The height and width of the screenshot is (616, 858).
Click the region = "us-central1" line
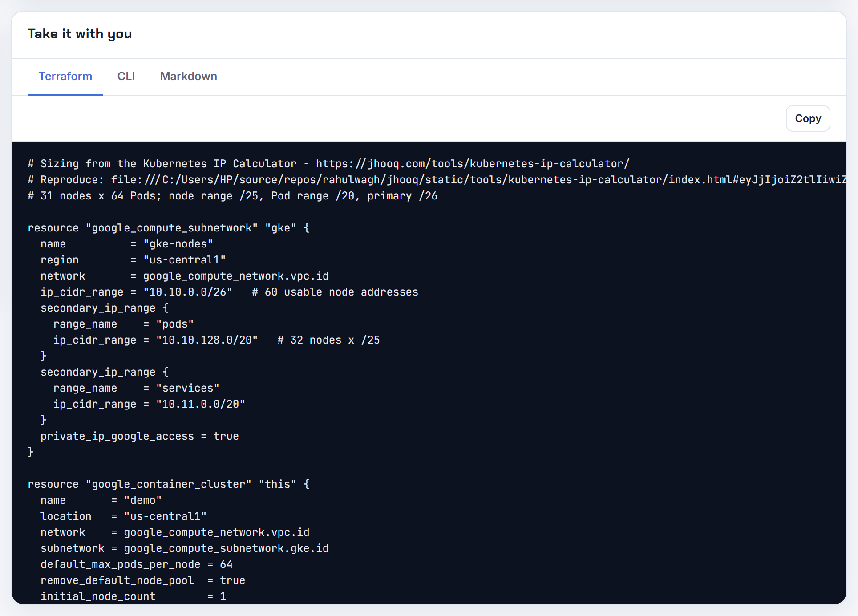pyautogui.click(x=133, y=260)
